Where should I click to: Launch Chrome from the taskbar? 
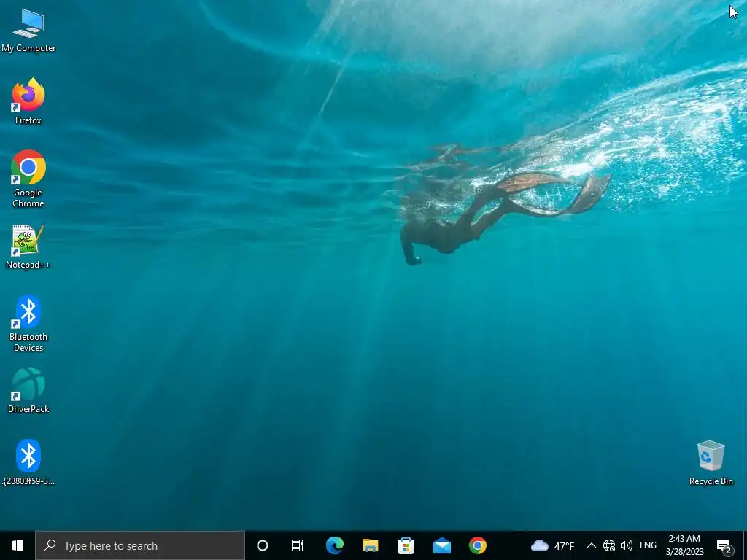(x=477, y=545)
